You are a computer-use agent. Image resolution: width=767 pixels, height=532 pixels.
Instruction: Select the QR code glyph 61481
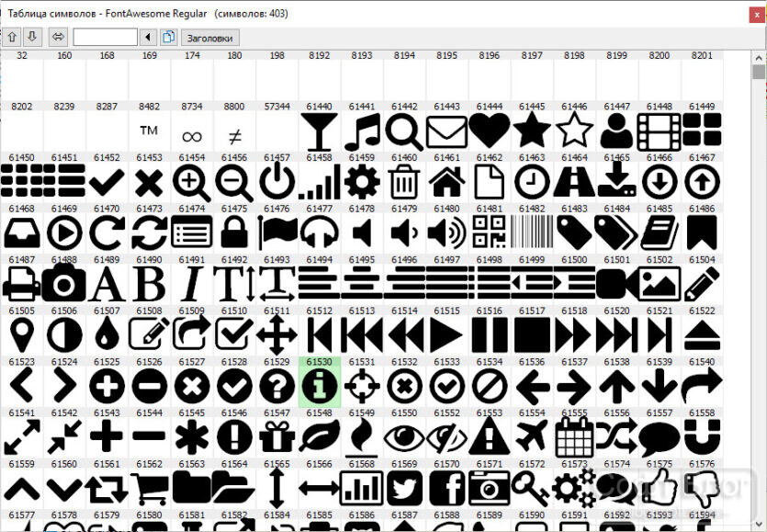(490, 233)
